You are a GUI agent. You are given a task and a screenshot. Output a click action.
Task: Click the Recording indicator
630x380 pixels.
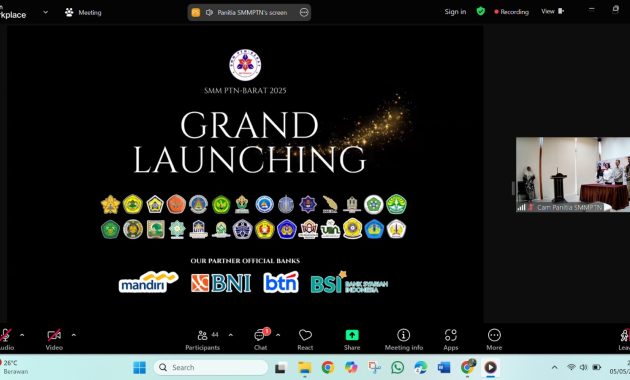[x=511, y=12]
